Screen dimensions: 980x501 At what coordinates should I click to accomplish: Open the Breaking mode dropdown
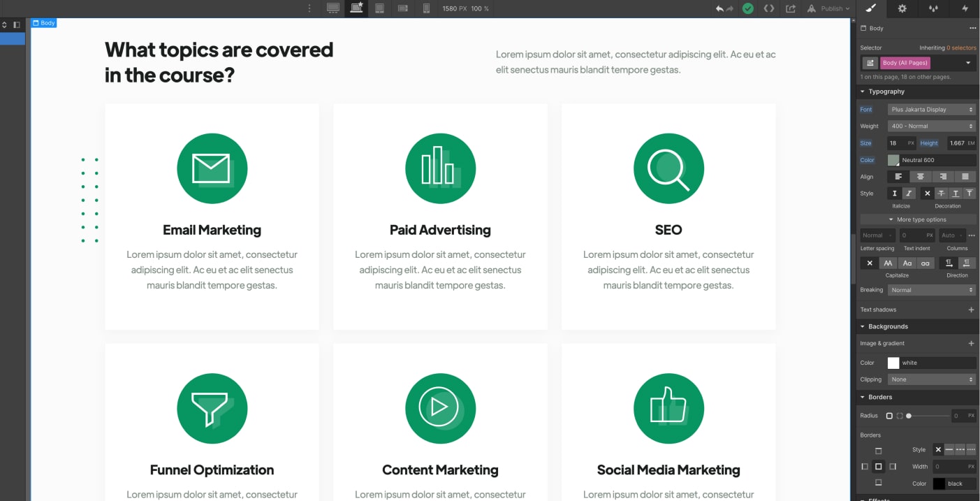[931, 289]
